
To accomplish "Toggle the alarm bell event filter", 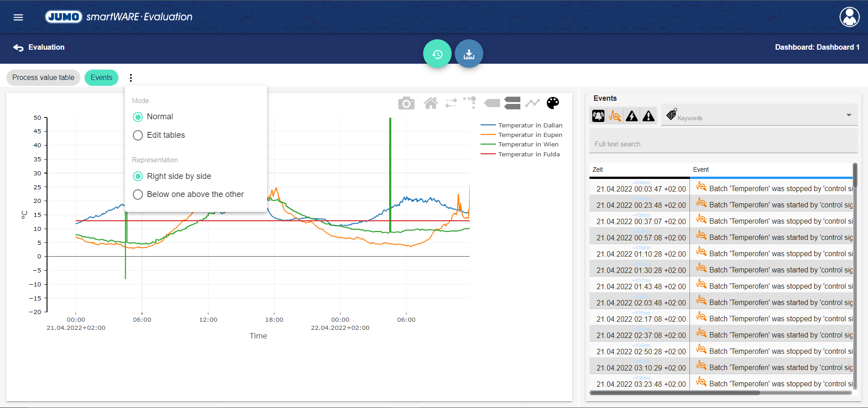I will tap(598, 116).
